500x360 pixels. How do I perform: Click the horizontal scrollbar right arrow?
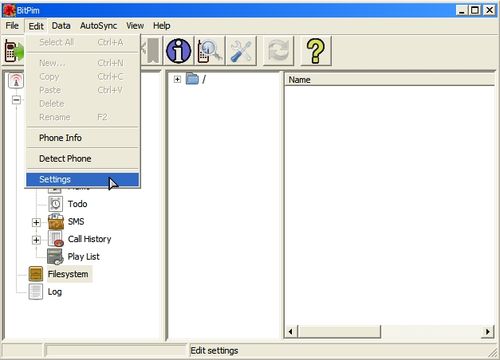tap(488, 332)
